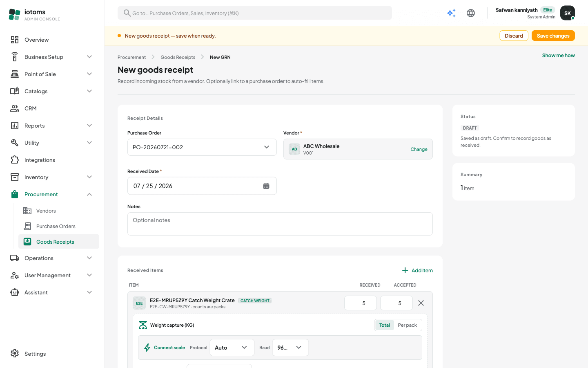Click the weight capture scale icon
This screenshot has width=588, height=368.
pos(143,325)
